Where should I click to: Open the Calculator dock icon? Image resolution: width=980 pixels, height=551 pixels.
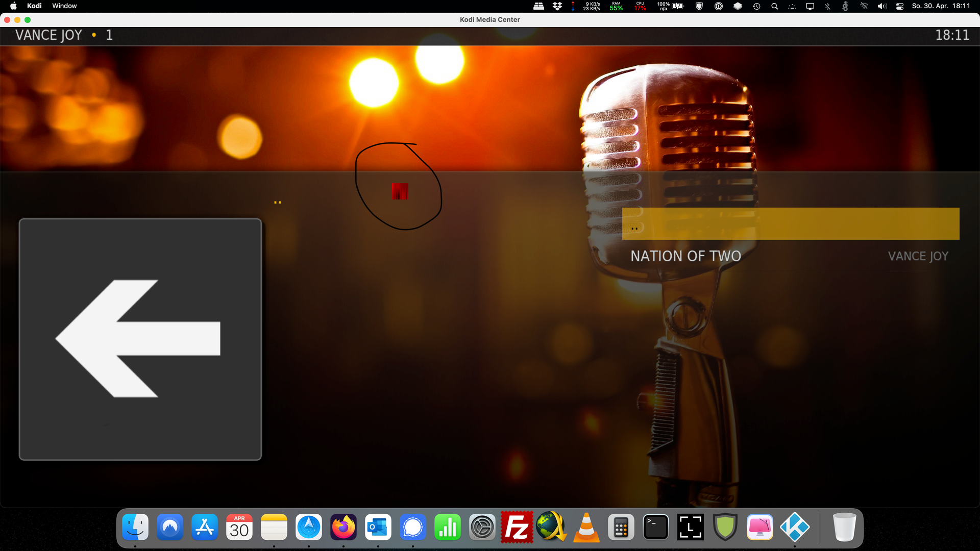coord(621,528)
